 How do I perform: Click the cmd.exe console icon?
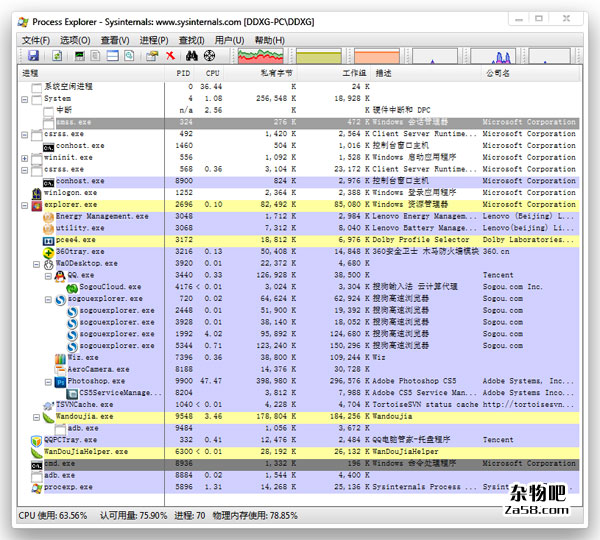pyautogui.click(x=37, y=465)
